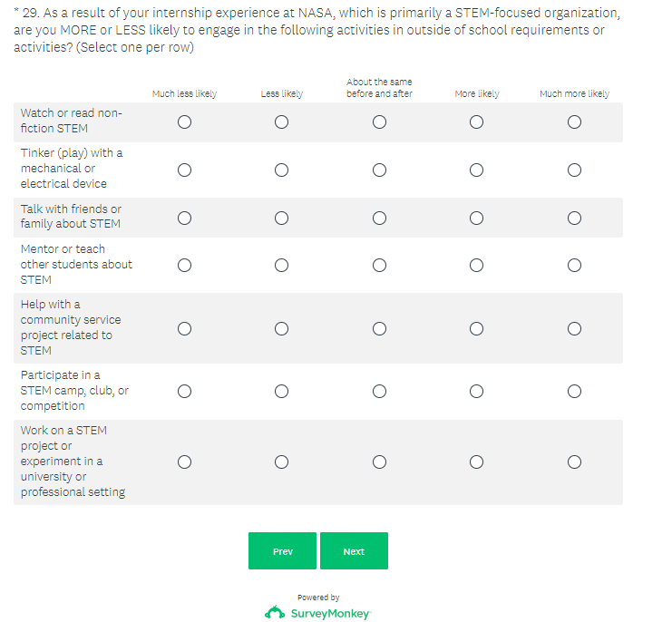Select 'Much less likely' for Watch or read non-fiction STEM
The width and height of the screenshot is (672, 622).
coord(184,121)
